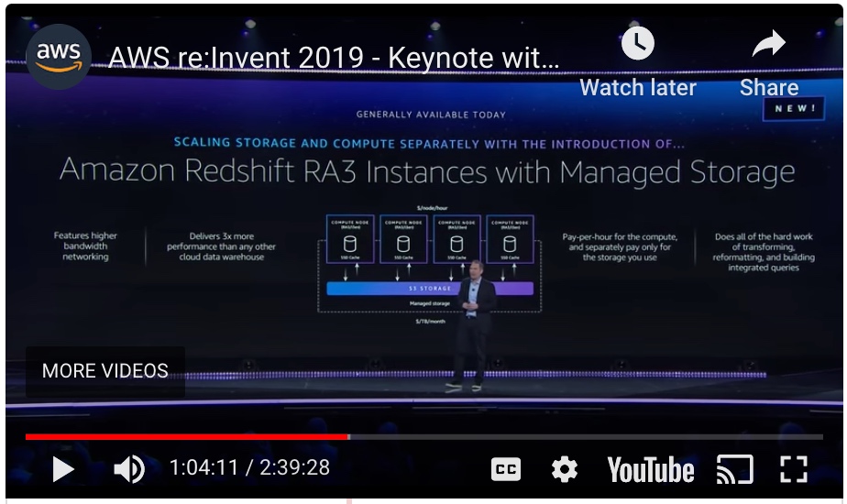
Task: Open the AWS channel logo
Action: tap(59, 57)
